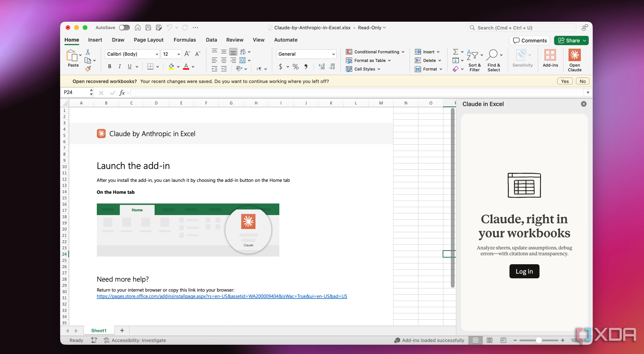Click the Save icon in title bar
This screenshot has height=354, width=644.
point(148,27)
